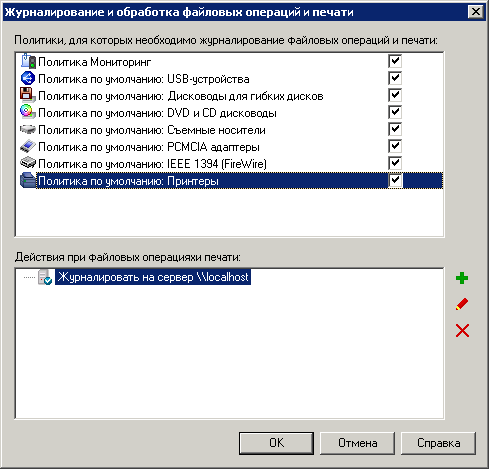The image size is (489, 469).
Task: Toggle checkbox for USB-устройства policy
Action: point(395,78)
